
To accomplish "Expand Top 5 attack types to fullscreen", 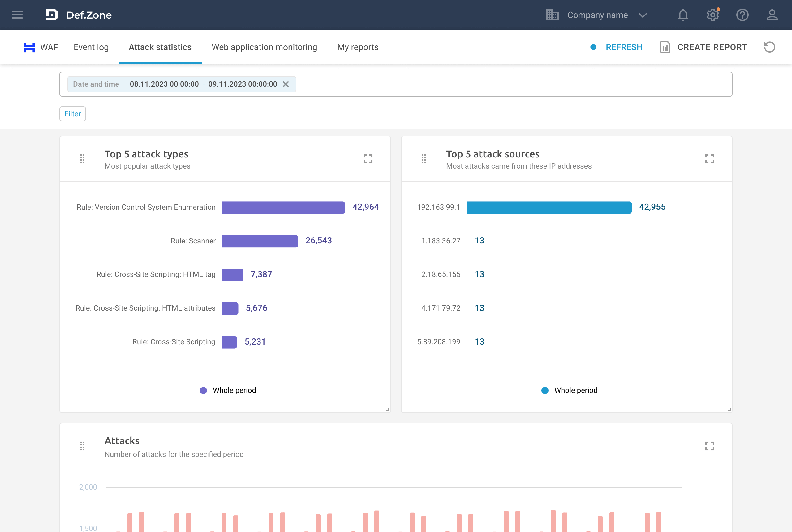I will click(x=368, y=159).
